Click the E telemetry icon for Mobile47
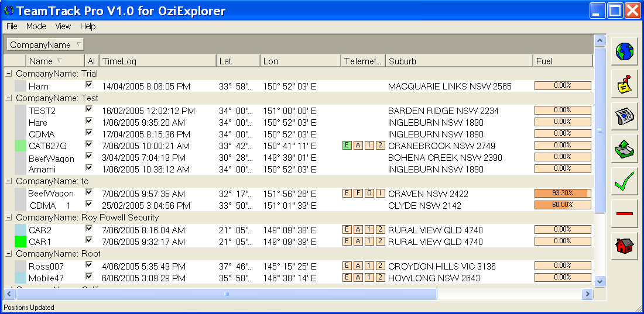Screen dimensions: 644x314 (347, 278)
